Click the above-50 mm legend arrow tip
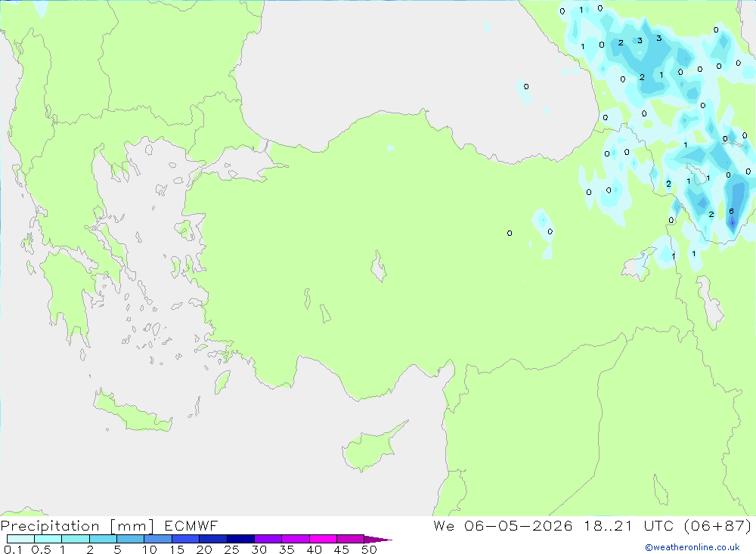756x554 pixels. point(378,539)
